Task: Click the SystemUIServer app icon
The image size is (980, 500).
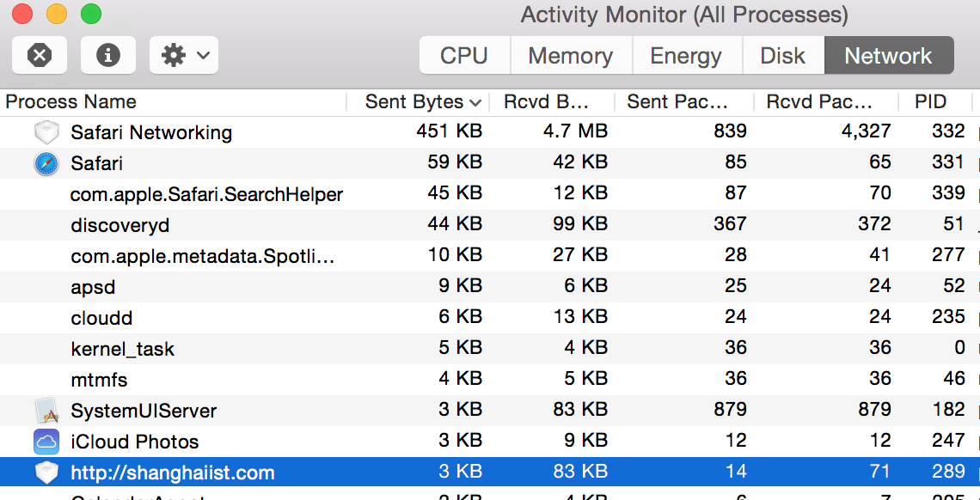Action: [x=46, y=411]
